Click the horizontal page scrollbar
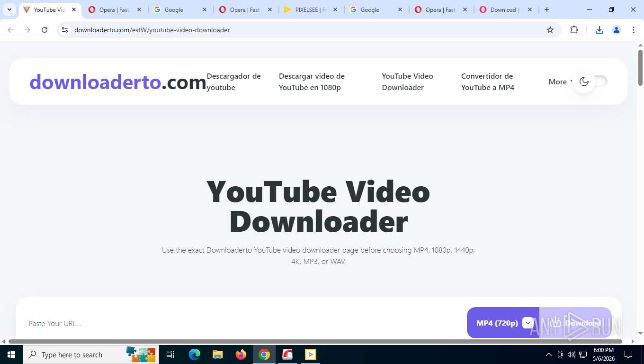This screenshot has height=364, width=644. click(x=315, y=341)
